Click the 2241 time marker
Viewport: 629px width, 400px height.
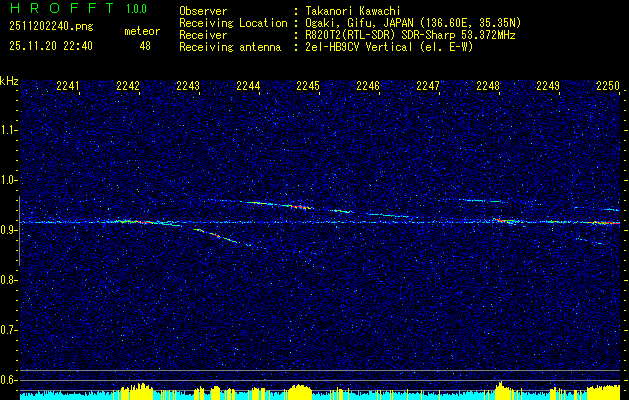[68, 86]
